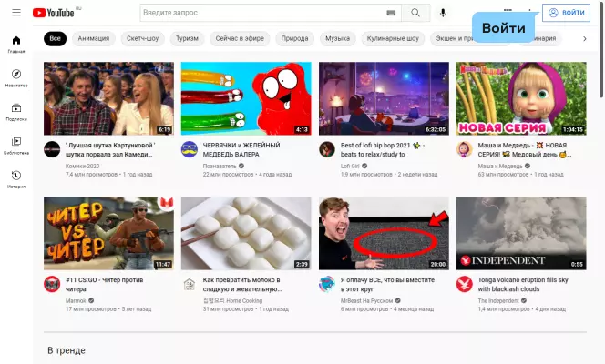Select the Все filter chip
The height and width of the screenshot is (364, 605).
pyautogui.click(x=55, y=38)
